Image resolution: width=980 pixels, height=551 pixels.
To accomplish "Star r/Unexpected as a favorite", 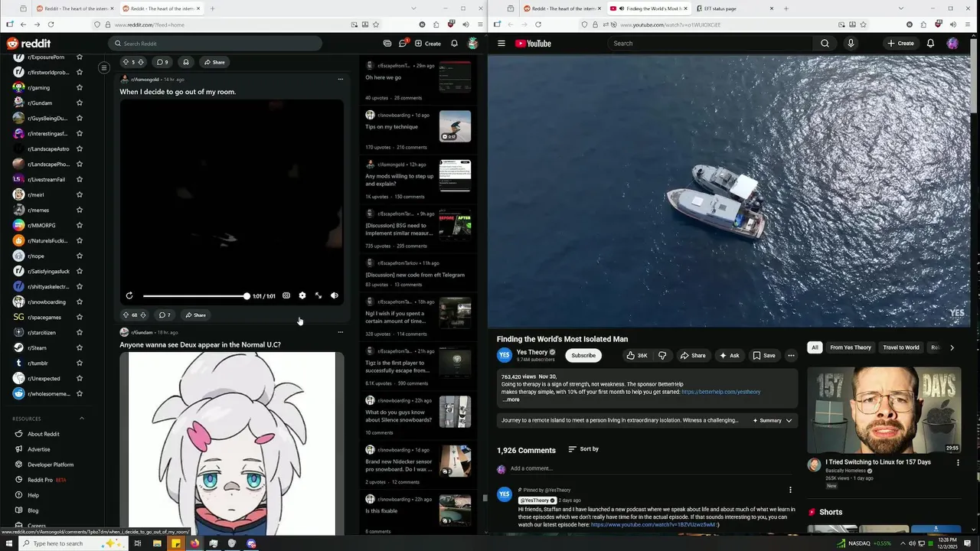I will pyautogui.click(x=80, y=378).
